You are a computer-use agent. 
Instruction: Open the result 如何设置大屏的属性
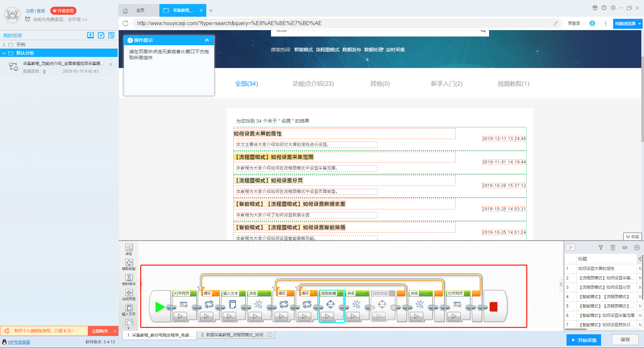pyautogui.click(x=258, y=134)
